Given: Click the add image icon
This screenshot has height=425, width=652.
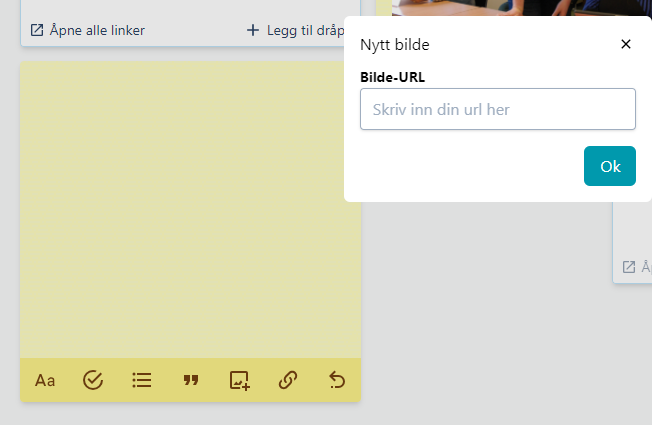Looking at the screenshot, I should (x=239, y=380).
